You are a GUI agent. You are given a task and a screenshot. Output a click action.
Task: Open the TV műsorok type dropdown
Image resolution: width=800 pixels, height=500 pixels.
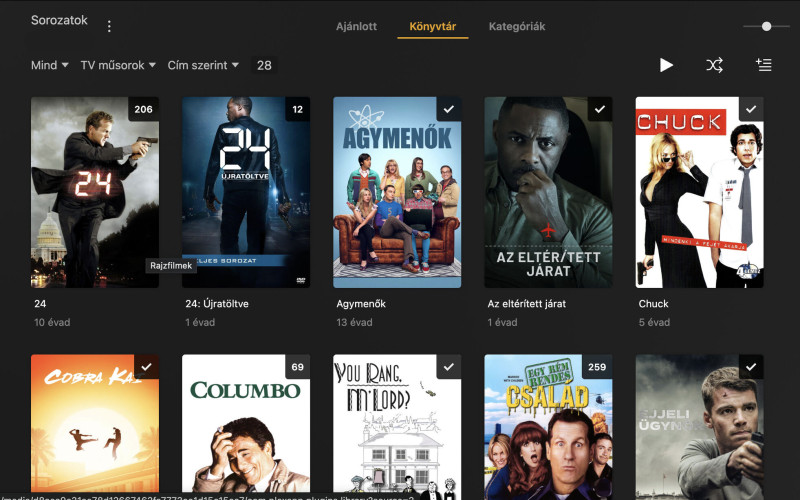(x=118, y=65)
